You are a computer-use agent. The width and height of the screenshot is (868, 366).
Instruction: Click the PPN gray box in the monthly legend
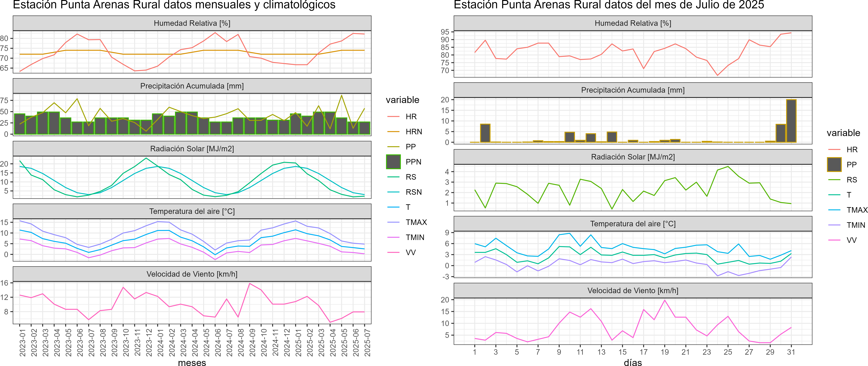(x=393, y=162)
